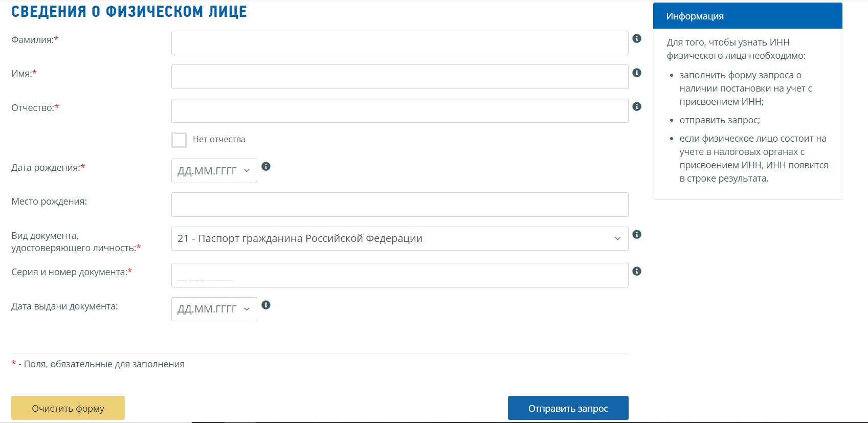Click info icon beside Вид документа dropdown
The width and height of the screenshot is (868, 423).
tap(637, 234)
